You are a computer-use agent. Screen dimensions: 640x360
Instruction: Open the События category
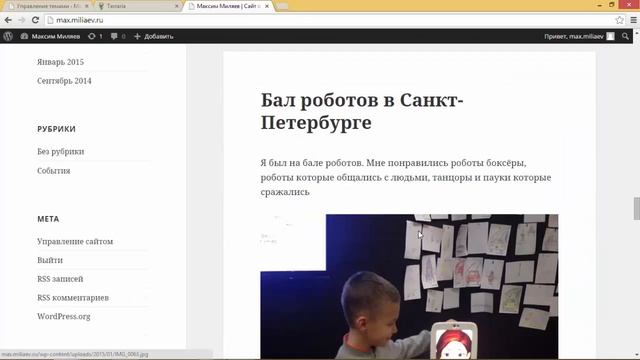point(53,171)
